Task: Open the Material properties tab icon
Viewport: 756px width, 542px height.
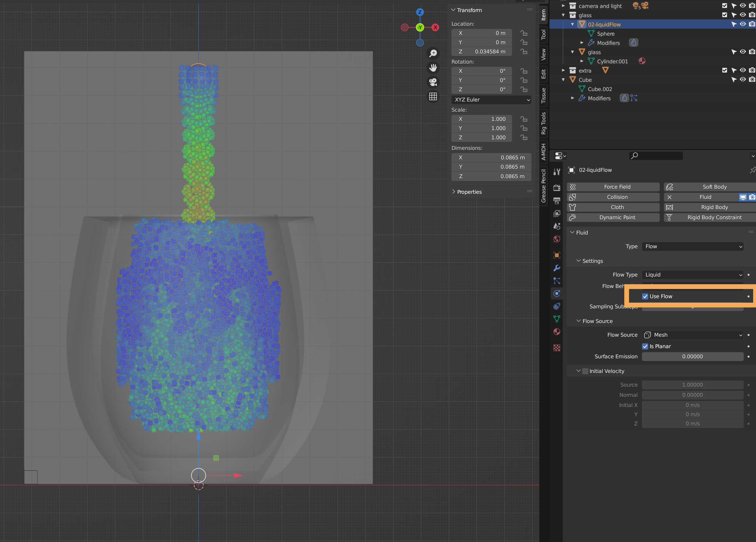Action: point(557,332)
